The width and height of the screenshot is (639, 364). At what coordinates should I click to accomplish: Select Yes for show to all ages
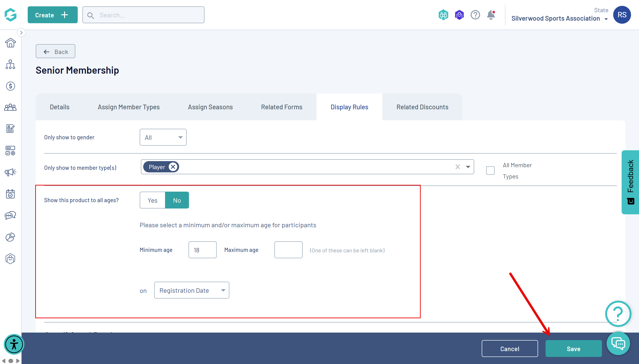(x=152, y=200)
